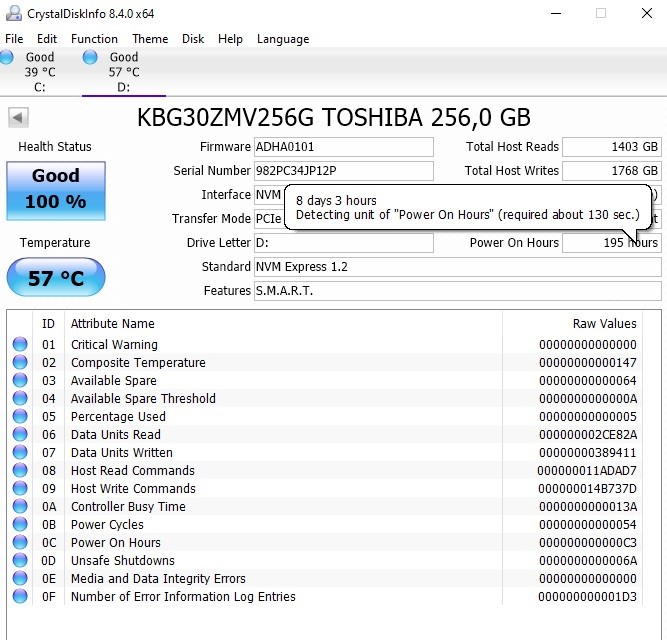Open the Theme menu
The height and width of the screenshot is (640, 667).
click(x=150, y=39)
